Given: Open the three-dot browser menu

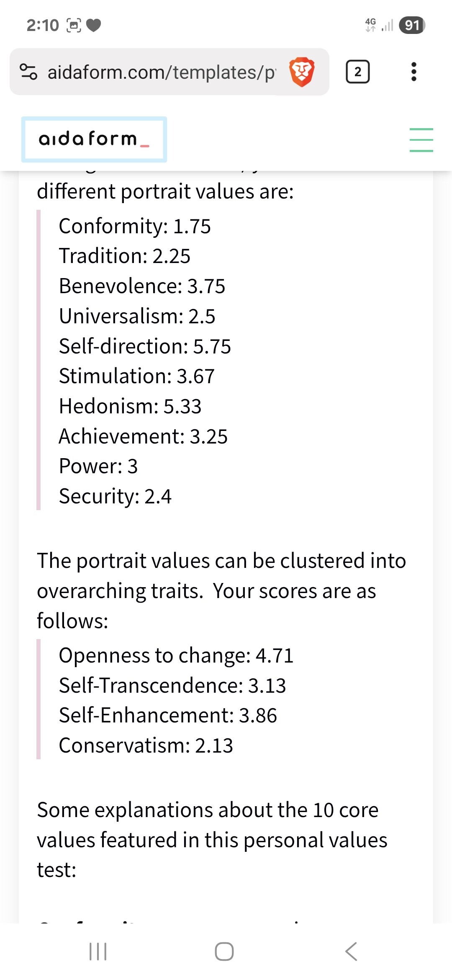Looking at the screenshot, I should pyautogui.click(x=413, y=72).
